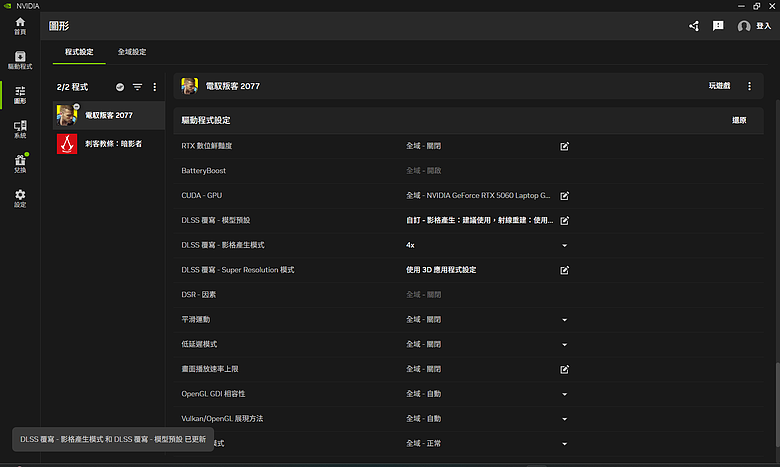Edit CUDA - GPU setting
780x467 pixels.
564,196
